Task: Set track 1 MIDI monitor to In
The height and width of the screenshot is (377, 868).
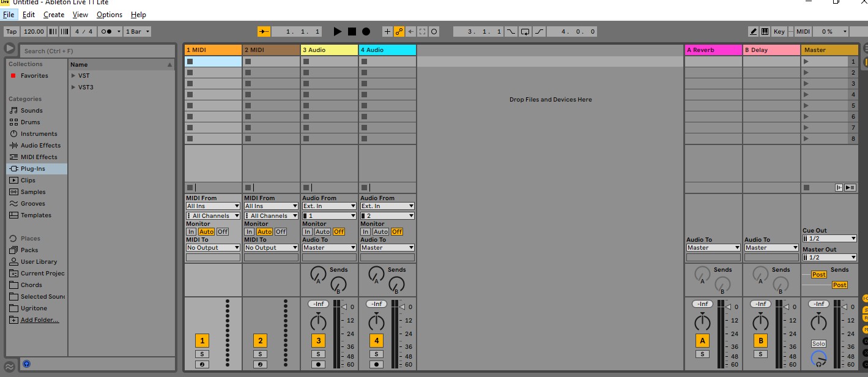Action: (x=191, y=232)
